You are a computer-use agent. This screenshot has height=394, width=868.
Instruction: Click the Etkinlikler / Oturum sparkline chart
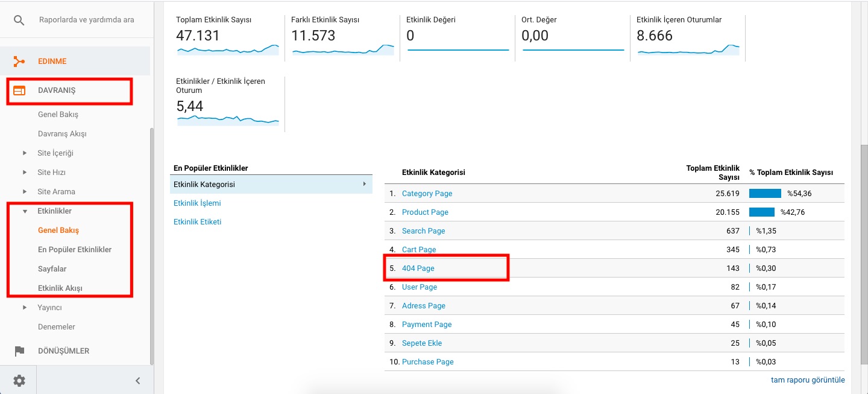tap(228, 120)
